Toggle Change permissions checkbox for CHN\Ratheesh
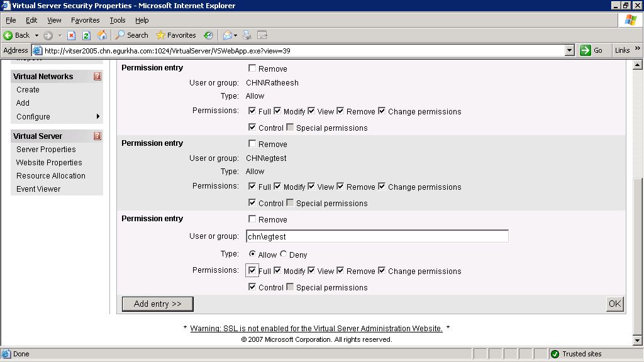The height and width of the screenshot is (362, 644). (x=382, y=111)
